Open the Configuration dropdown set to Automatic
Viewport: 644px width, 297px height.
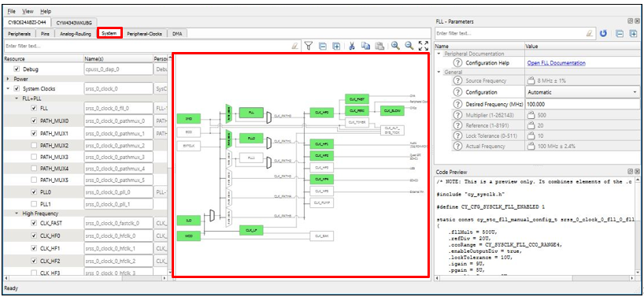582,92
